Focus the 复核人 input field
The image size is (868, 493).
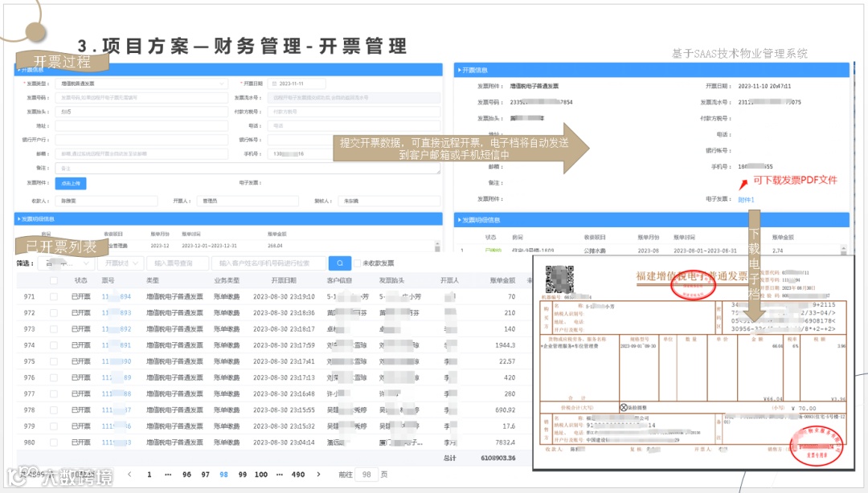389,201
